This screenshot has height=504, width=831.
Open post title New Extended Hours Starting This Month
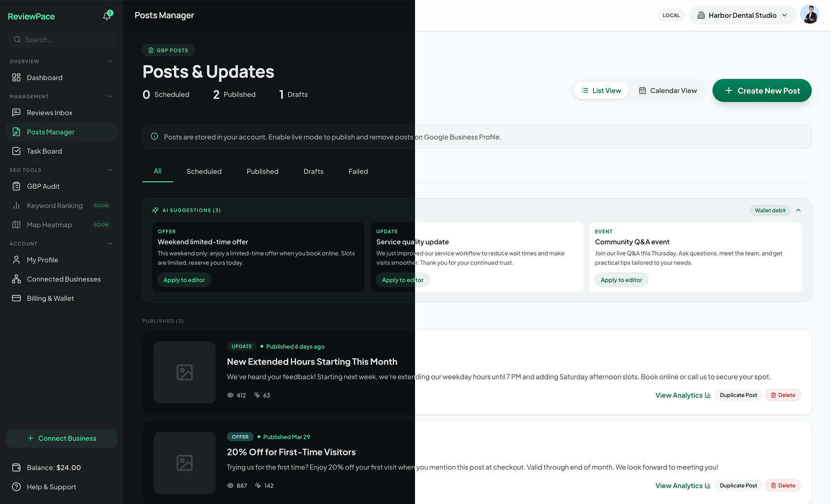(x=312, y=362)
